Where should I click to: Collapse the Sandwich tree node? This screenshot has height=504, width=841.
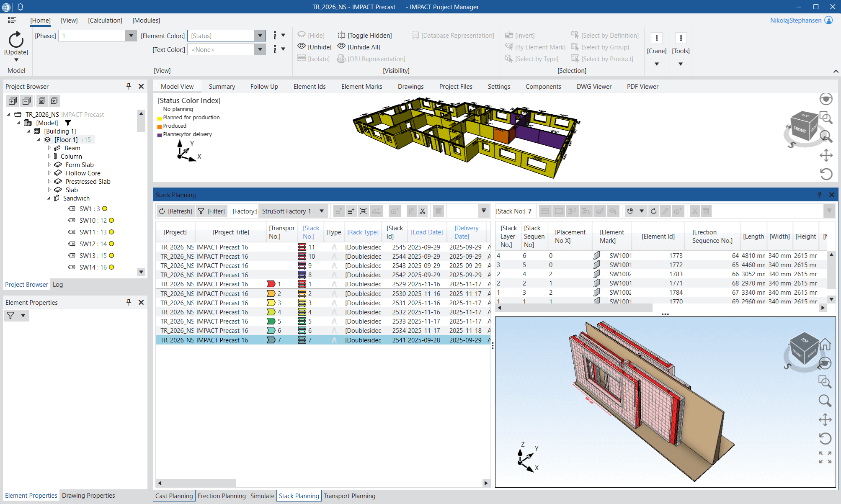click(49, 198)
